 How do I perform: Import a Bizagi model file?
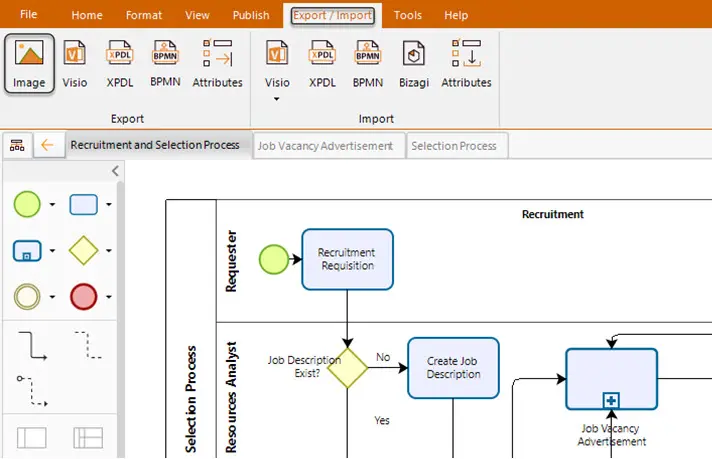414,64
